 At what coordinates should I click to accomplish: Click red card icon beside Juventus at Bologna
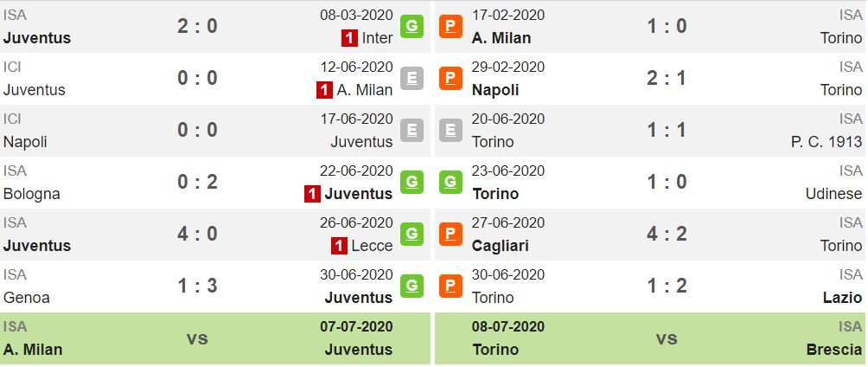coord(312,194)
